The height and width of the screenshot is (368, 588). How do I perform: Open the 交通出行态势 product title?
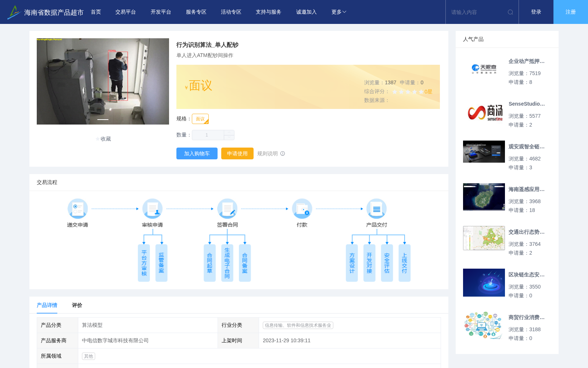527,232
